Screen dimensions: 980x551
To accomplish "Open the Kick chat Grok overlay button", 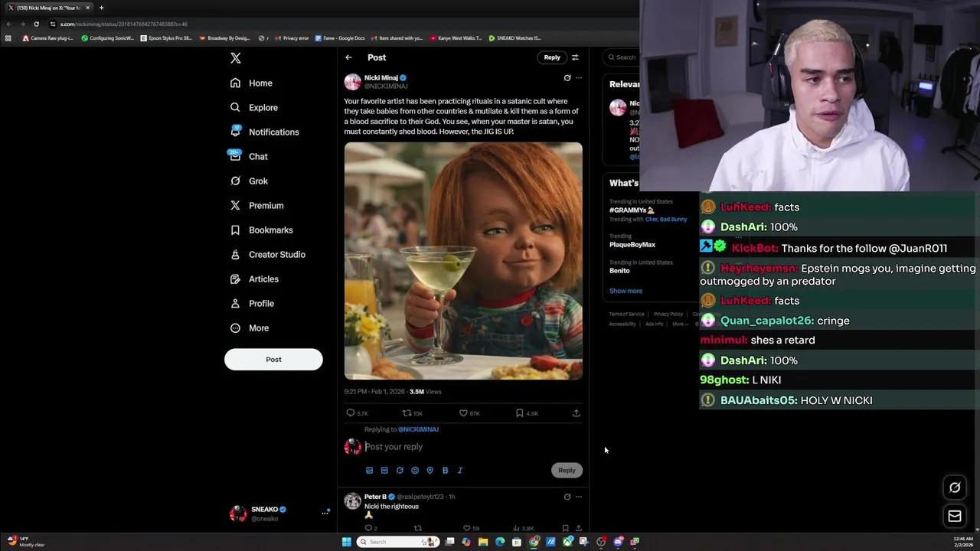I will pos(955,487).
